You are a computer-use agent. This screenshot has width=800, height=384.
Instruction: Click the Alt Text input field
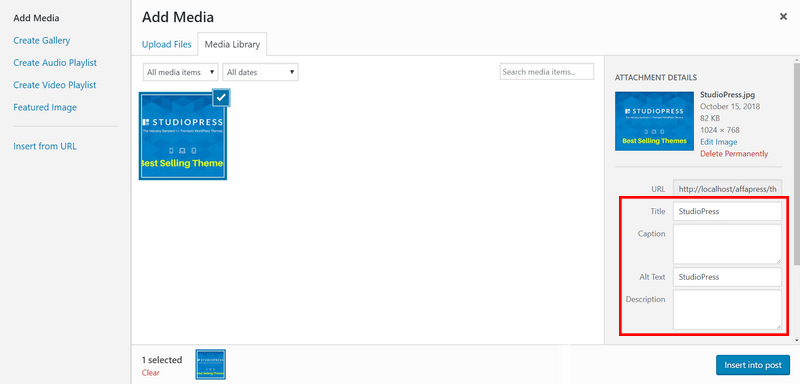(x=728, y=277)
